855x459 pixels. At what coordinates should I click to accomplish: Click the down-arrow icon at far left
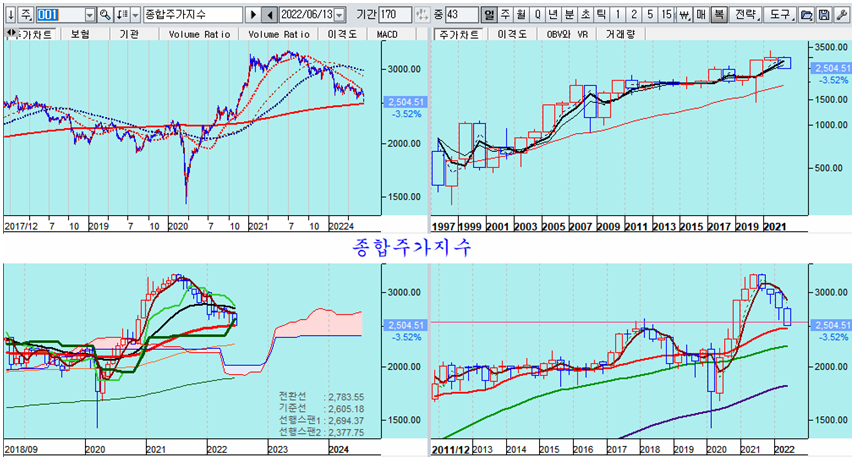click(x=9, y=15)
